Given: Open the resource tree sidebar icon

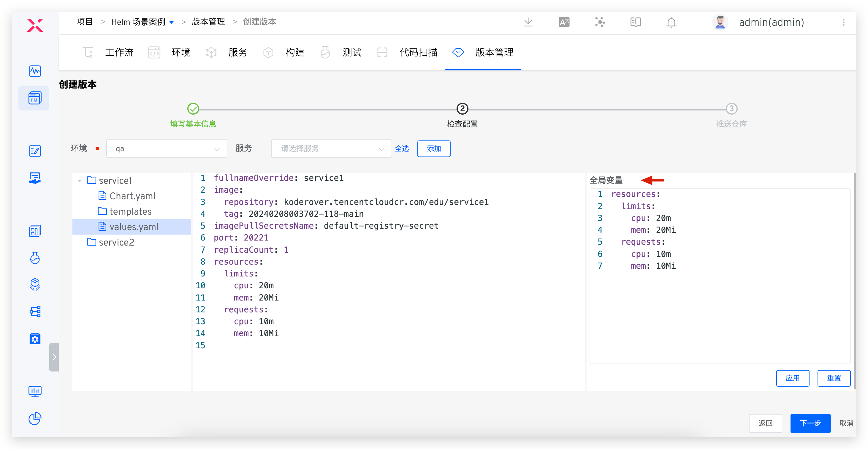Looking at the screenshot, I should click(x=35, y=312).
